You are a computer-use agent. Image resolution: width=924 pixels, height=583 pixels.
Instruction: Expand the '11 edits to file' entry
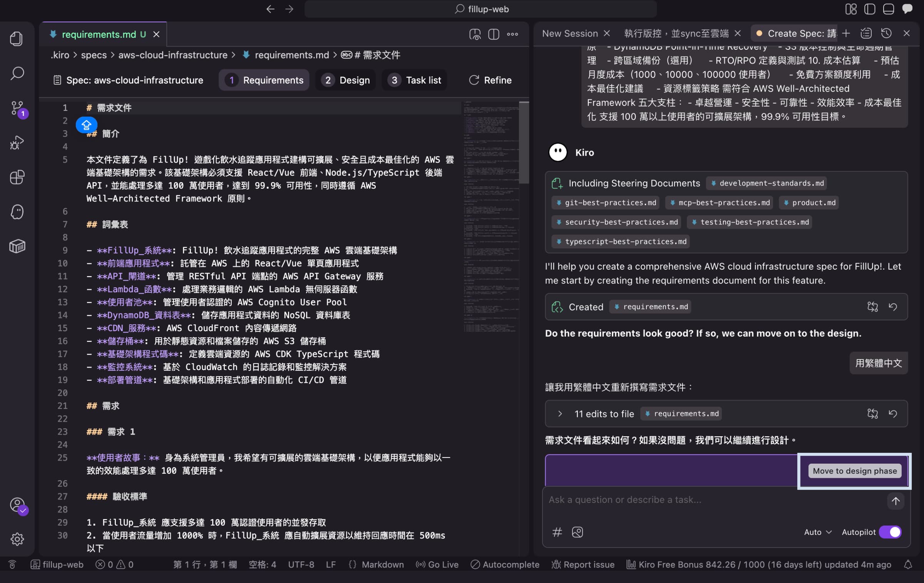pyautogui.click(x=559, y=414)
